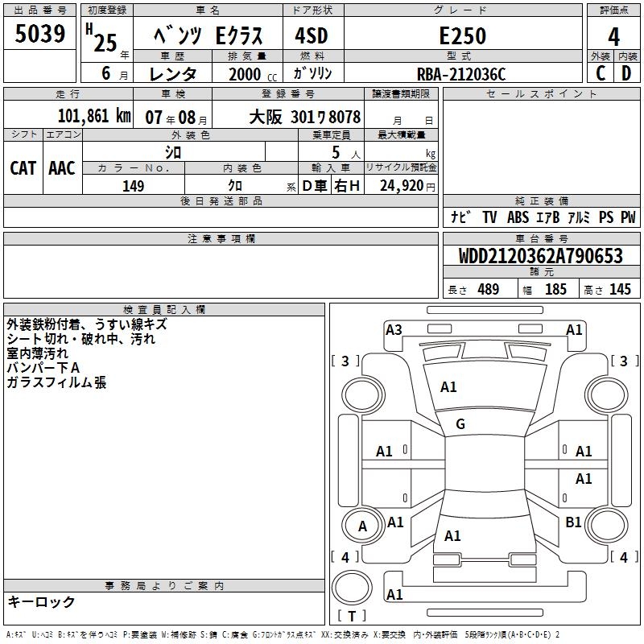Select registration number 大阪 301 8078

click(305, 118)
